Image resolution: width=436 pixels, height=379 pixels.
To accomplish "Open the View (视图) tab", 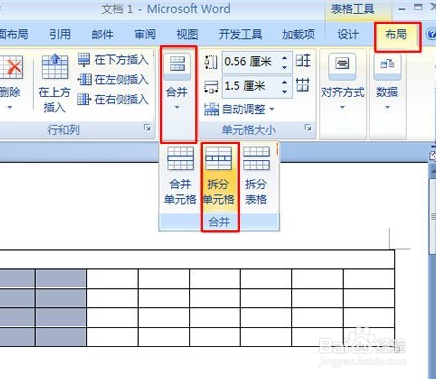I will tap(187, 34).
